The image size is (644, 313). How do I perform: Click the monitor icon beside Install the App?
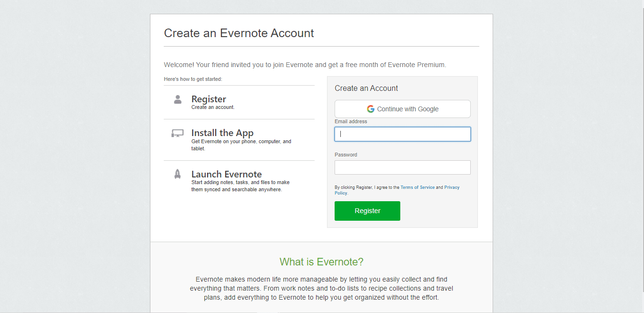[178, 134]
